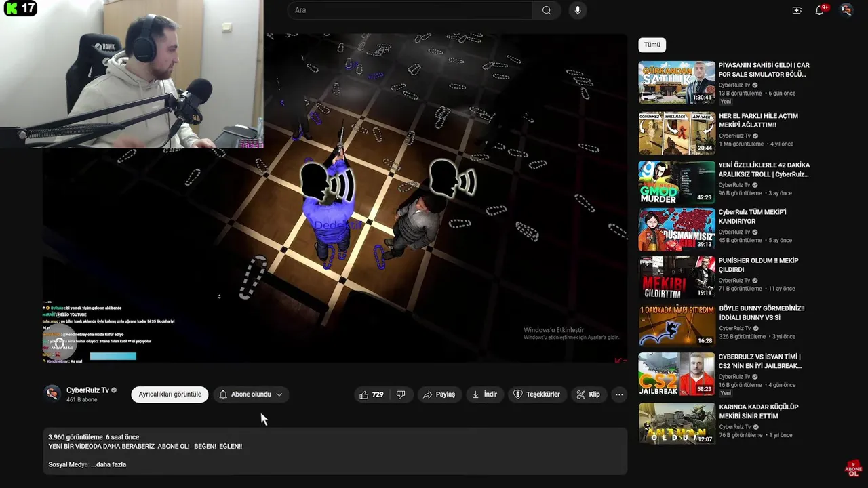
Task: Open the Antman Oldum video thumbnail
Action: coord(677,424)
